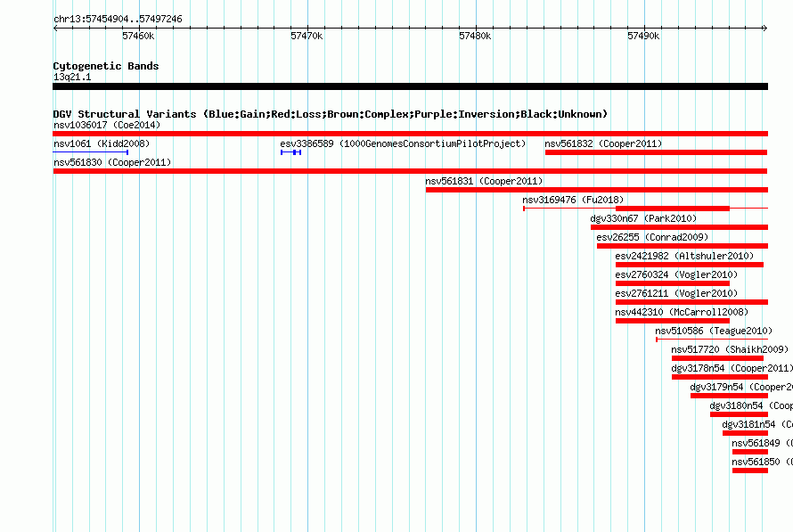The image size is (793, 532).
Task: Open nsv561830 (Cooper2011) variant label
Action: pos(112,162)
